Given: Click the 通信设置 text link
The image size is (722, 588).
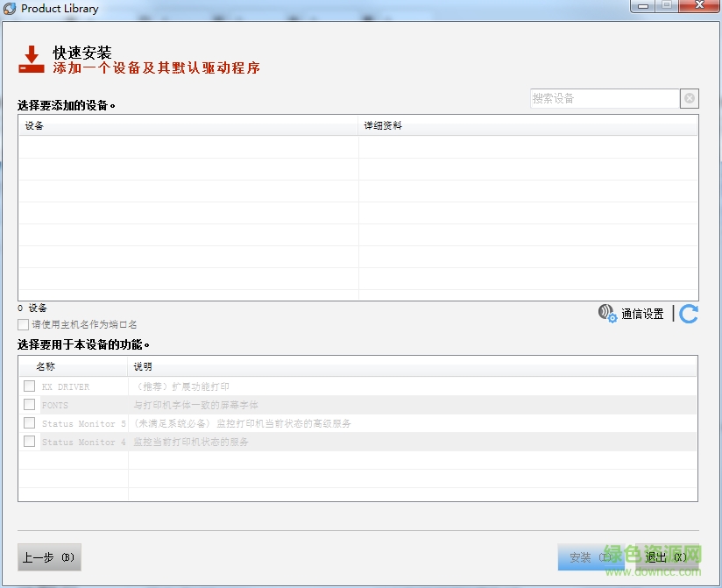Looking at the screenshot, I should pyautogui.click(x=642, y=313).
